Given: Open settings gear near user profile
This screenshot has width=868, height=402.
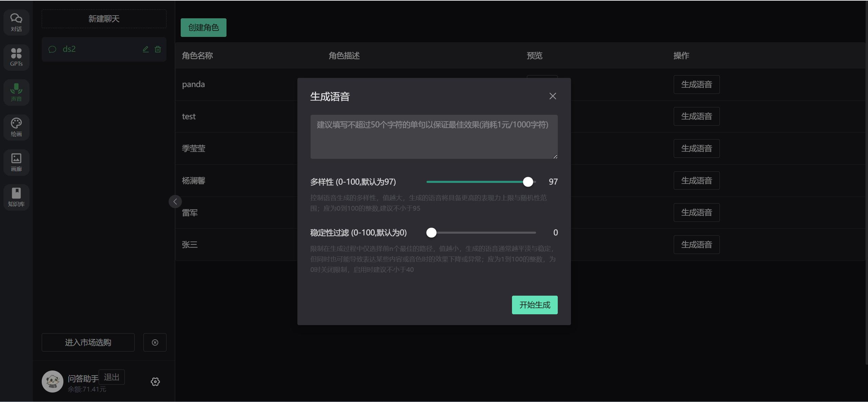Looking at the screenshot, I should (155, 382).
